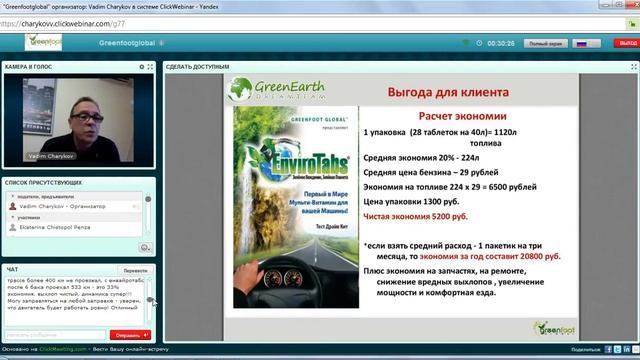Click the LinkedIn share icon
640x360 pixels.
point(627,349)
